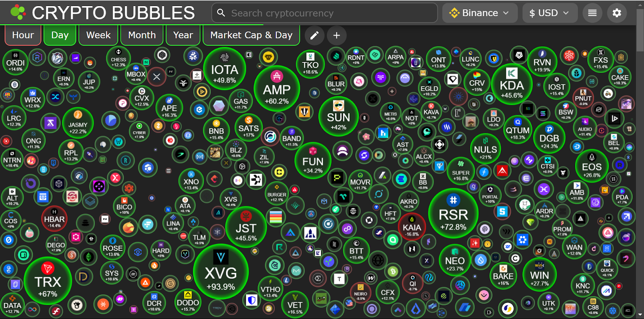
Task: Click the scrollbar down arrow
Action: pos(640,315)
